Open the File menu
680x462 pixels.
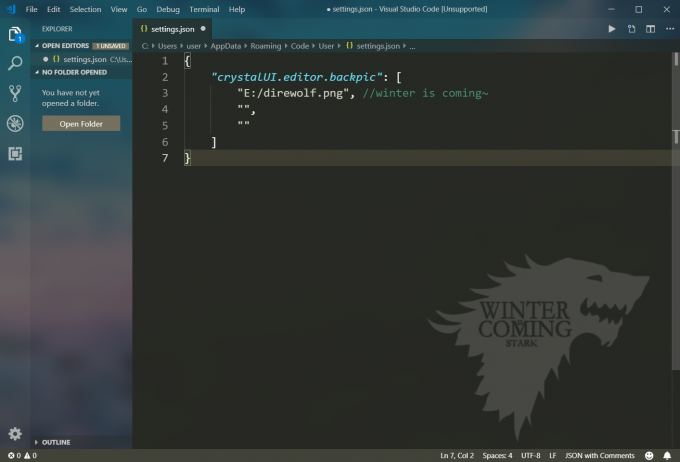[31, 9]
